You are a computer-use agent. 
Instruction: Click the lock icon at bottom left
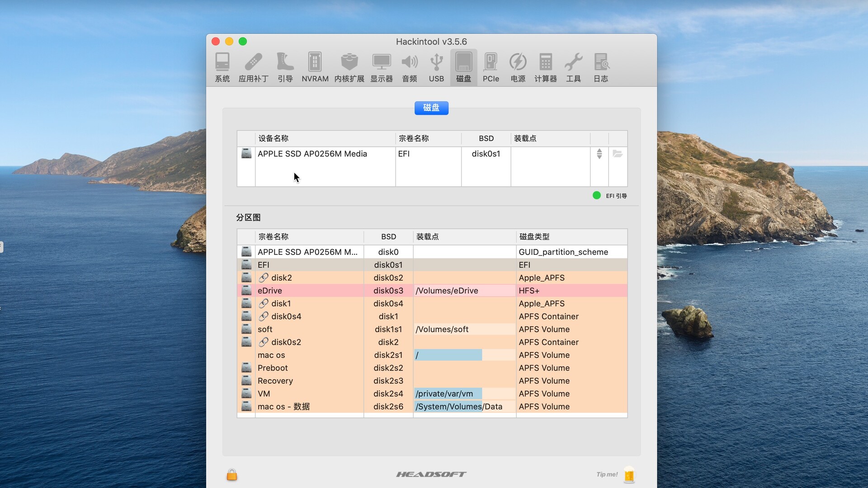pyautogui.click(x=231, y=475)
